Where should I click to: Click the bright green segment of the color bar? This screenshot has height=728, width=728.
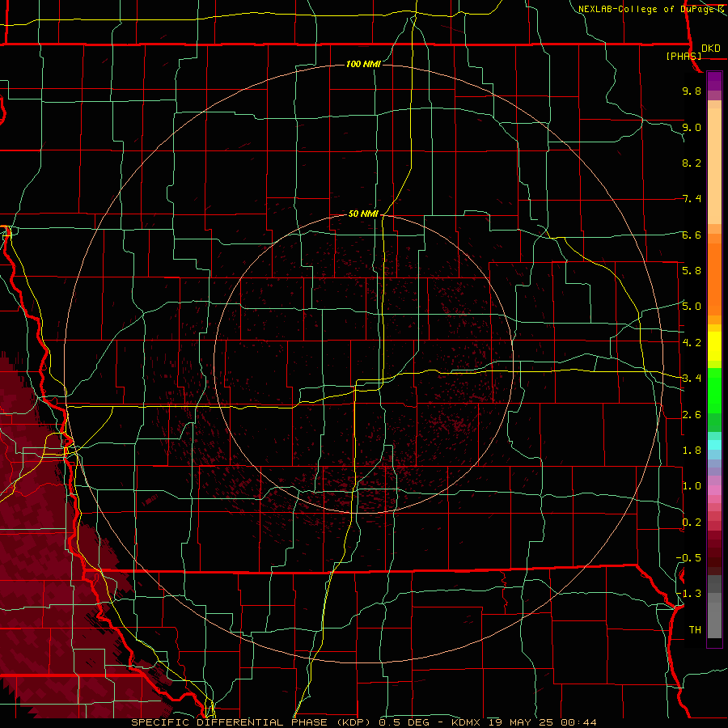pos(714,392)
